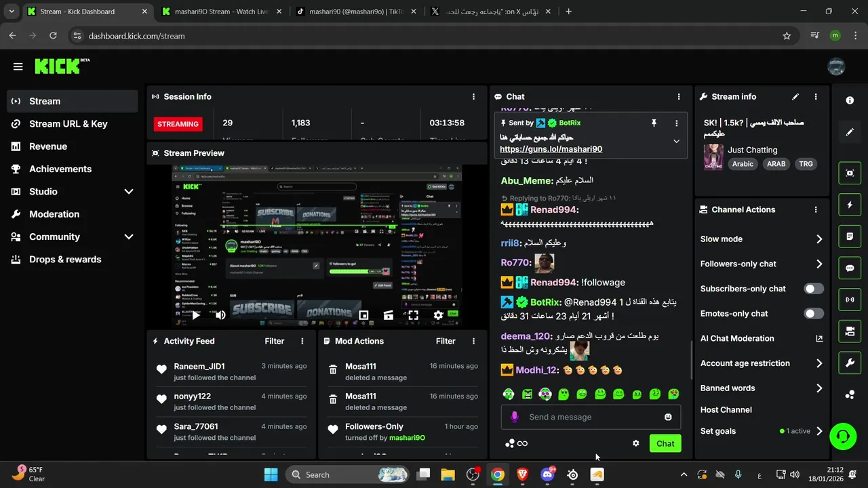This screenshot has height=488, width=868.
Task: Go to Revenue in the sidebar
Action: [73, 146]
